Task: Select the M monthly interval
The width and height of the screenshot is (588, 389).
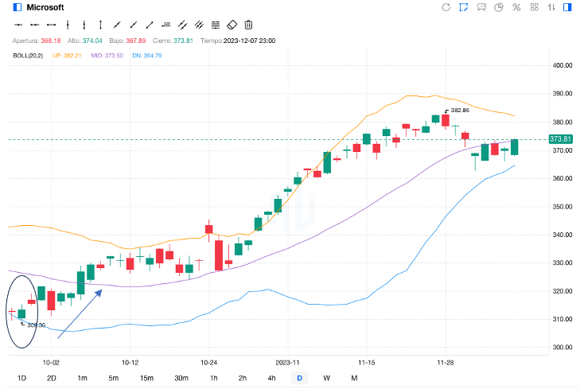Action: click(354, 378)
